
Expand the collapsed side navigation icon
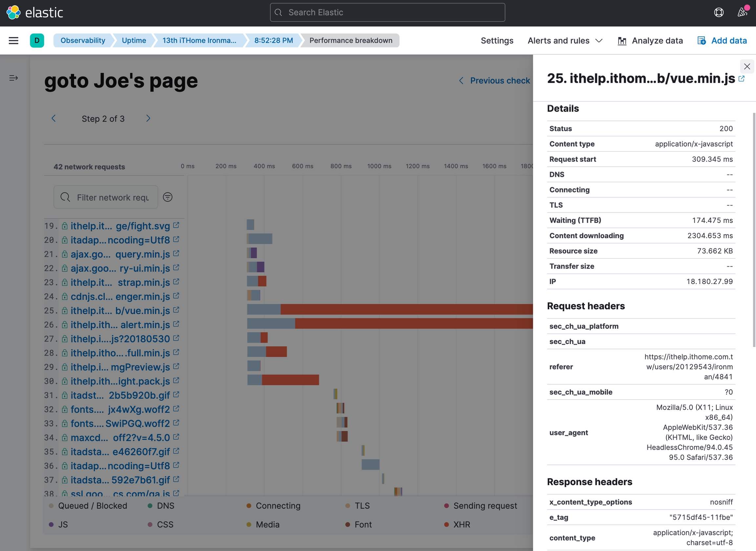13,78
